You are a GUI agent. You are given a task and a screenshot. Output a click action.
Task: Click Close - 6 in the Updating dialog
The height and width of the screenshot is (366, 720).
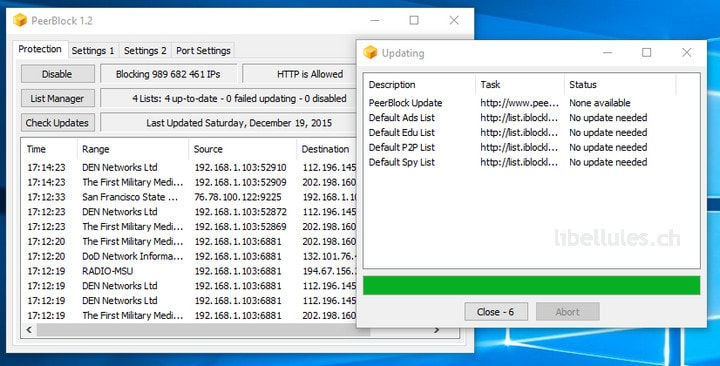point(496,312)
